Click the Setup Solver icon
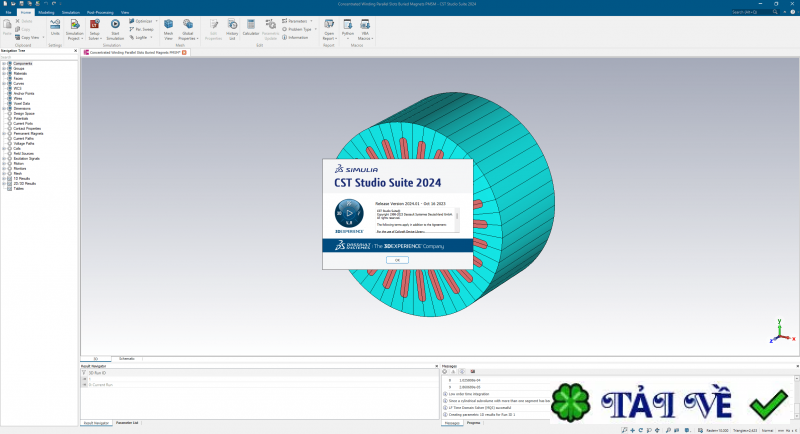Image resolution: width=800 pixels, height=434 pixels. pyautogui.click(x=94, y=26)
